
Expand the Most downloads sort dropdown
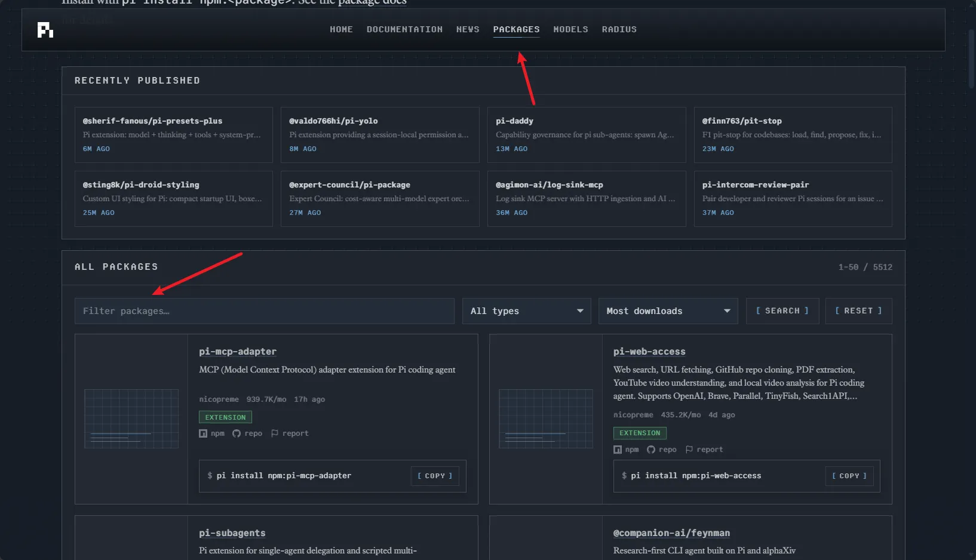(668, 311)
